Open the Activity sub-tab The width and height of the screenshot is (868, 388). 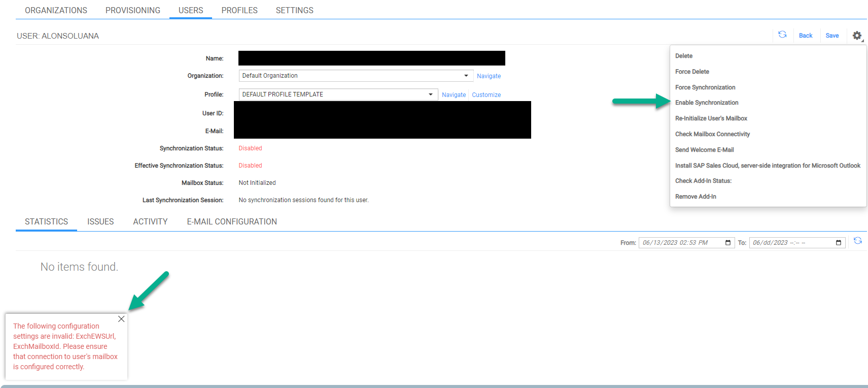(x=150, y=222)
